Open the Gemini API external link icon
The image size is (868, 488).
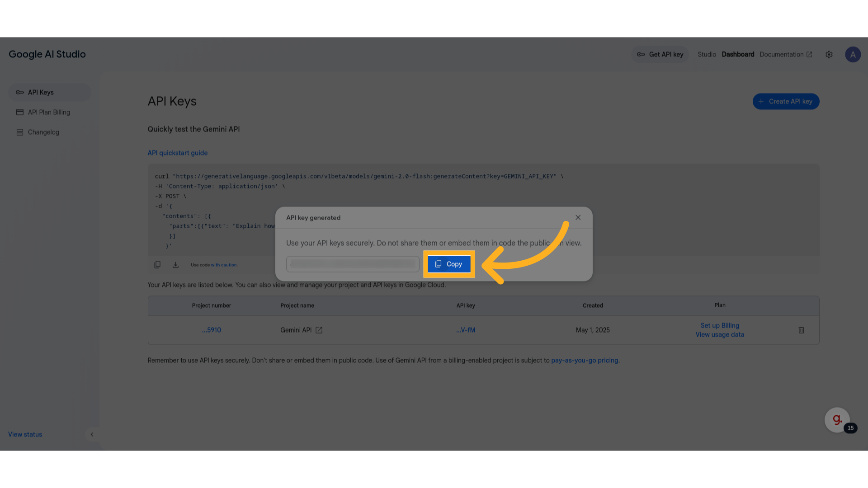319,330
